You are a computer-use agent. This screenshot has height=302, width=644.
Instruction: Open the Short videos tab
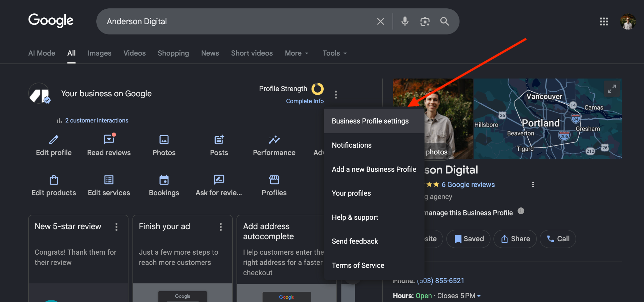coord(252,53)
